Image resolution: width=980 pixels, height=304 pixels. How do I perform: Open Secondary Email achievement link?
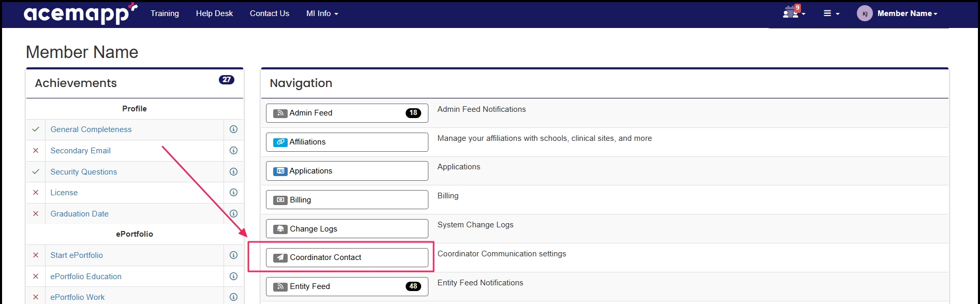(x=80, y=151)
